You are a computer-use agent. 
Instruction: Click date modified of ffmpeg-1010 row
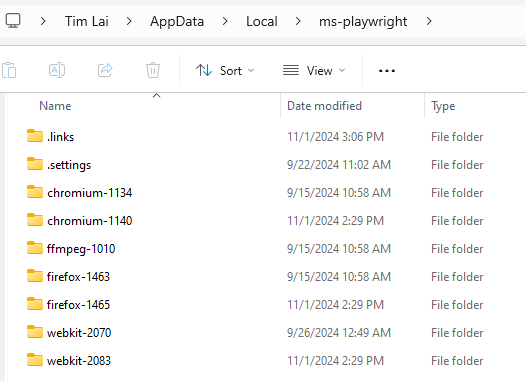point(339,249)
